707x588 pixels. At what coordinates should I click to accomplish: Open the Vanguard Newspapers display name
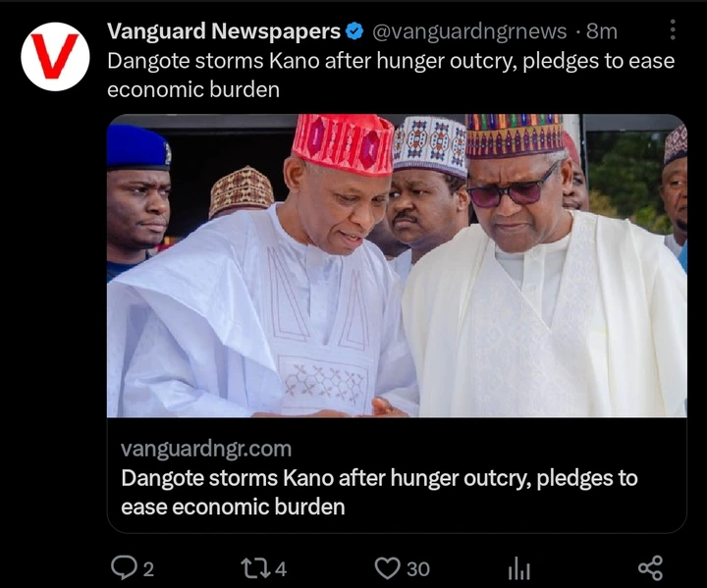tap(224, 31)
